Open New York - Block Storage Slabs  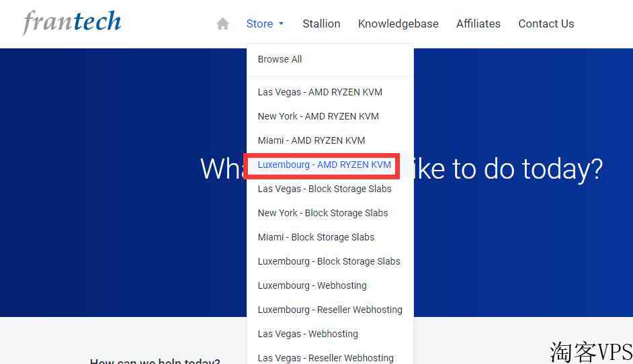coord(323,213)
